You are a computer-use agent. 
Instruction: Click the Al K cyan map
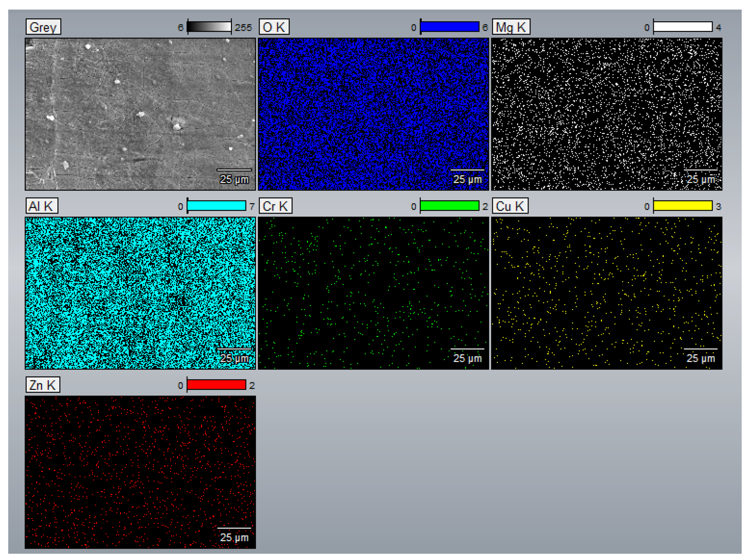[x=140, y=293]
